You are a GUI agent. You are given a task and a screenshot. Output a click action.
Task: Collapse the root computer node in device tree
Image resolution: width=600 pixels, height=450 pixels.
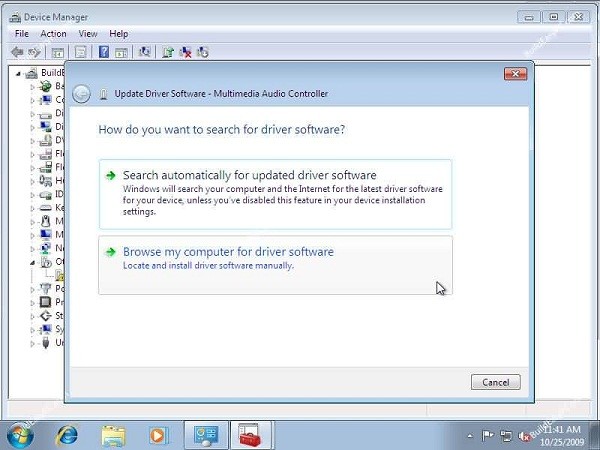pyautogui.click(x=18, y=73)
